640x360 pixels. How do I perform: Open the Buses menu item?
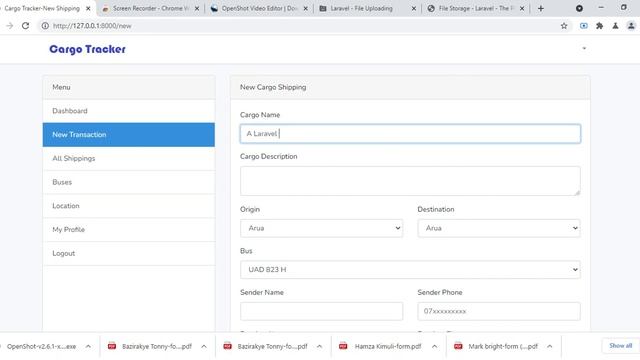pos(129,182)
